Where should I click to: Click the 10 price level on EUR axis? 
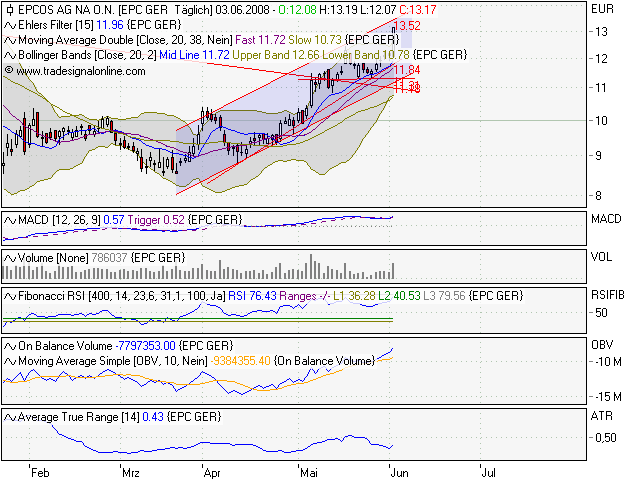[601, 121]
